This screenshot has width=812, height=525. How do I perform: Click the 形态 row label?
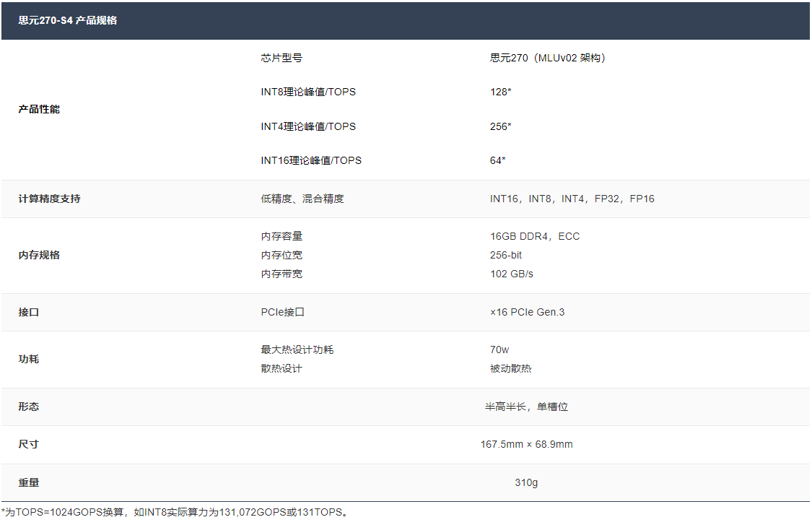tap(28, 407)
